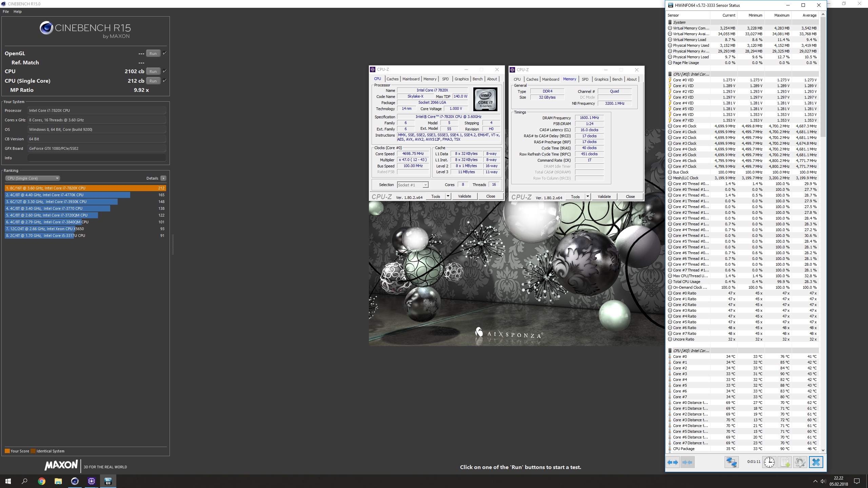Open Tools dropdown arrow in CPU-Z CPU window

tap(448, 196)
